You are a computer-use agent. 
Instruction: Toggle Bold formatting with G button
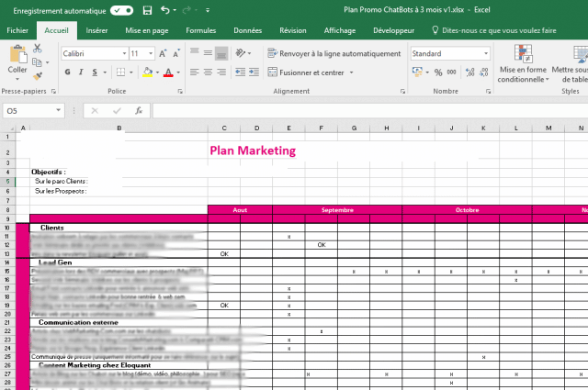pos(67,72)
